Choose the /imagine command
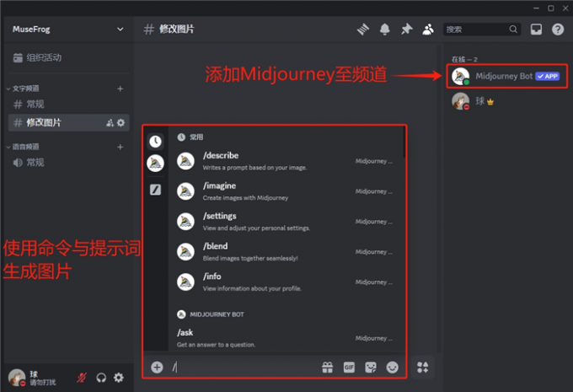 (286, 191)
